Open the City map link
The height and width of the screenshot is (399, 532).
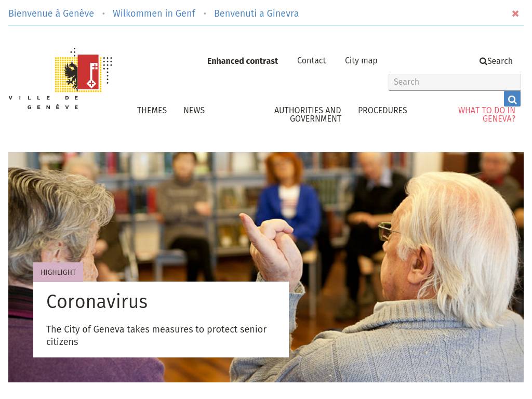[x=361, y=60]
